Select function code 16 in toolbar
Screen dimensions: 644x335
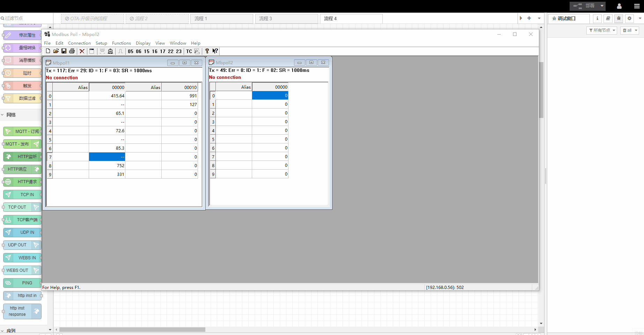click(x=155, y=51)
